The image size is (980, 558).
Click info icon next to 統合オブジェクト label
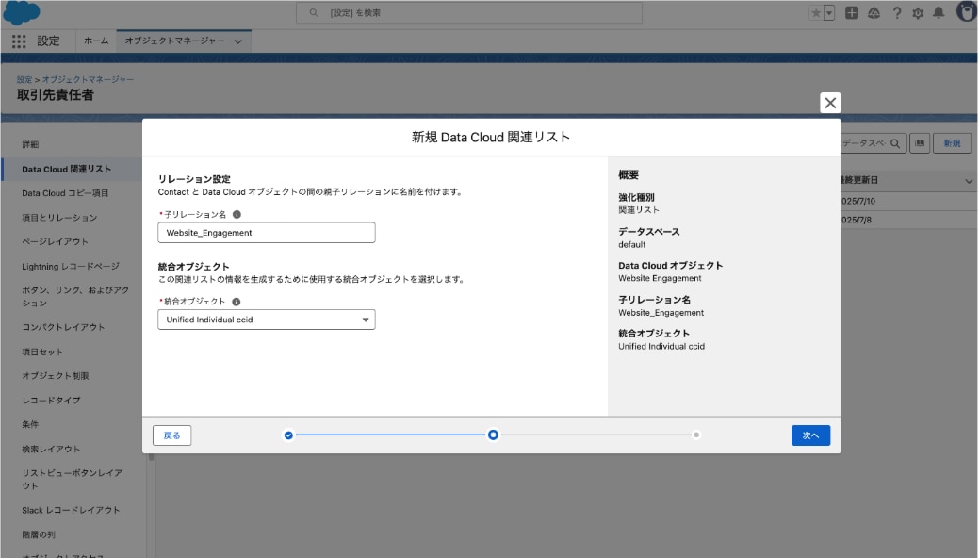pos(236,302)
